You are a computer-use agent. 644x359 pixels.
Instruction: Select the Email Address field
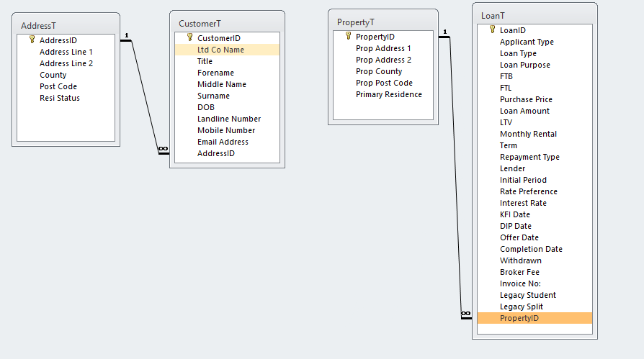pos(227,141)
